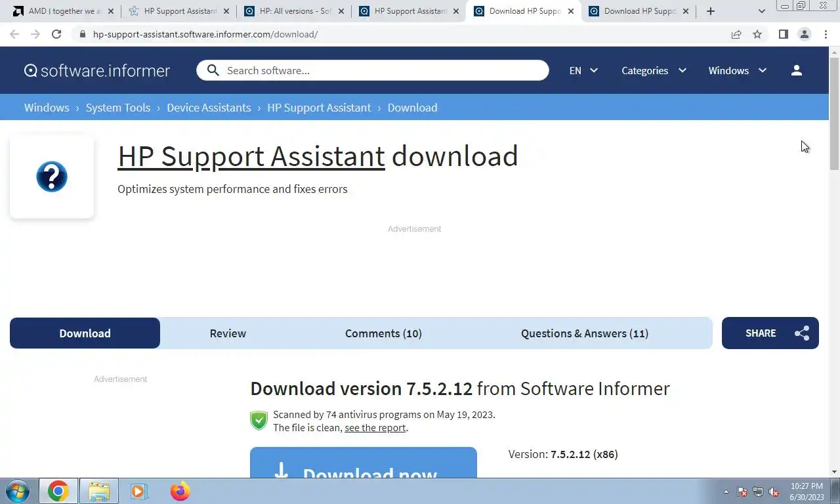Switch to the AMD together we advance tab
Screen dimensions: 840x504
[63, 11]
